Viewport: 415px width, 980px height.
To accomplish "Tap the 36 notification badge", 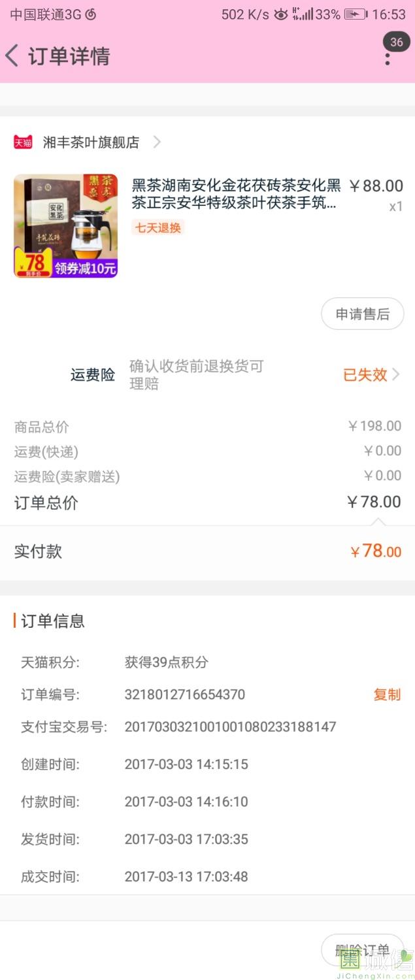I will (397, 42).
